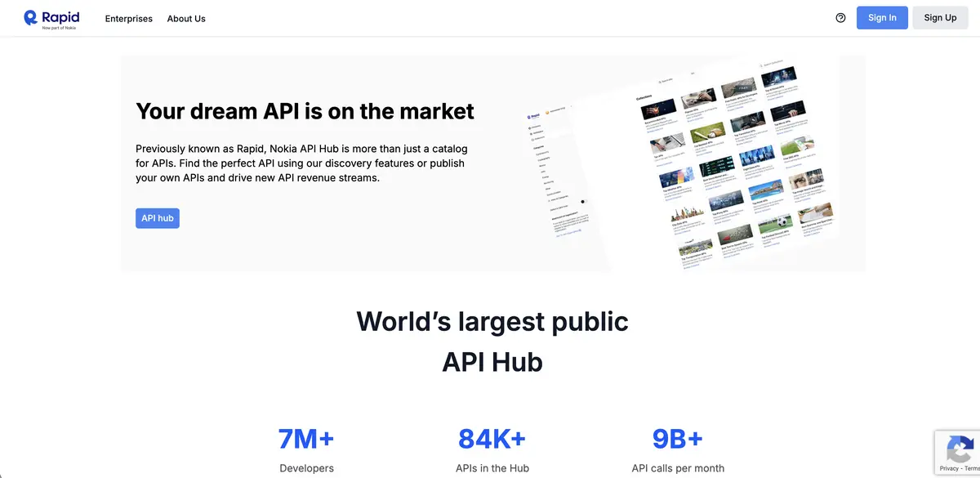This screenshot has height=478, width=980.
Task: Click the Sign In button
Action: 882,17
